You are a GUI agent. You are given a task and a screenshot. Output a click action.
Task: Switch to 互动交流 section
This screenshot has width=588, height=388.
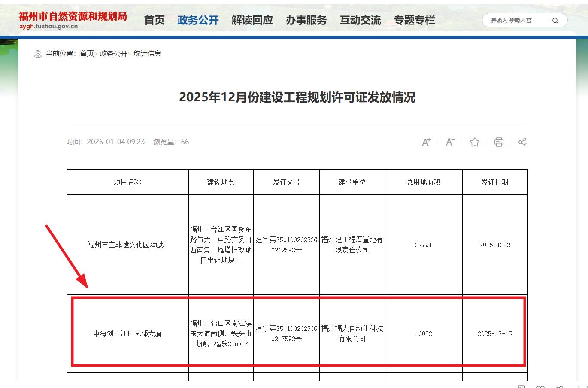coord(360,20)
